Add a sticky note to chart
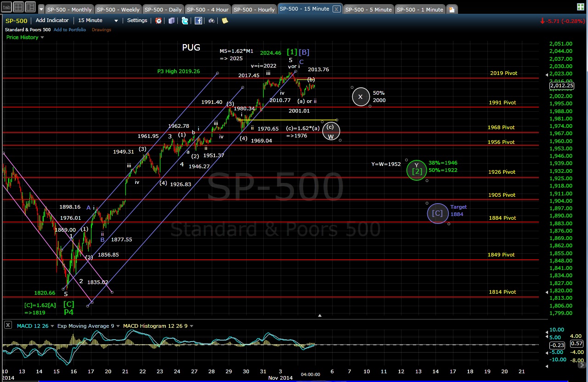The image size is (588, 382). point(225,21)
